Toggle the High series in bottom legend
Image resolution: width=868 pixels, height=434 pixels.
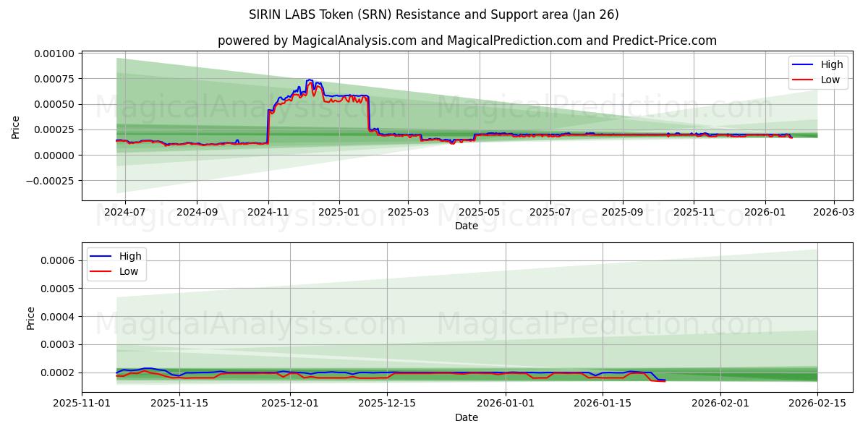click(129, 255)
